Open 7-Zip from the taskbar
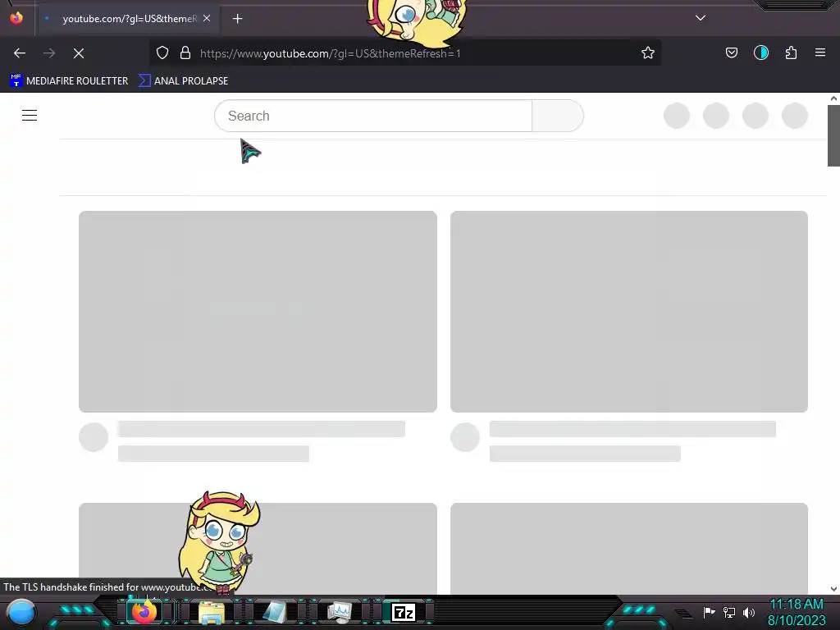 [x=404, y=612]
